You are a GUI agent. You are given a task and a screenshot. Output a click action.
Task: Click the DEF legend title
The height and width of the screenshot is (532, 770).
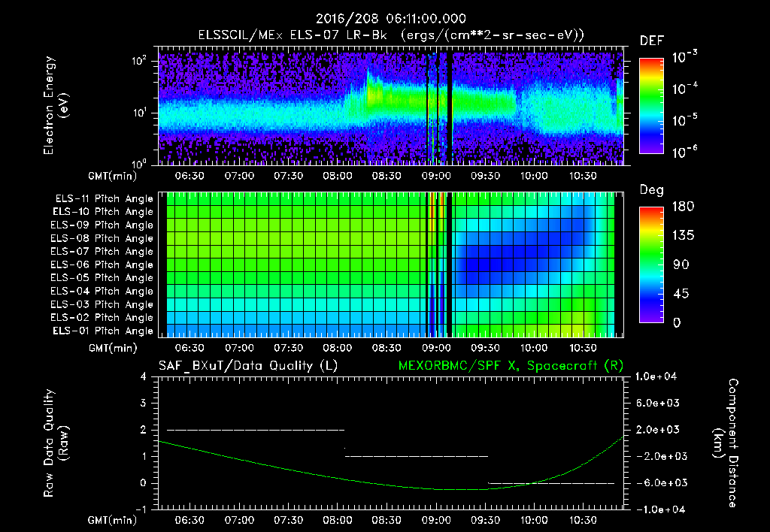pyautogui.click(x=652, y=41)
